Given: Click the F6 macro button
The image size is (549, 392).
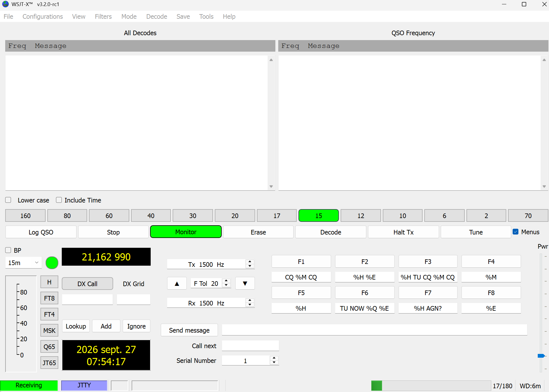Looking at the screenshot, I should 365,293.
